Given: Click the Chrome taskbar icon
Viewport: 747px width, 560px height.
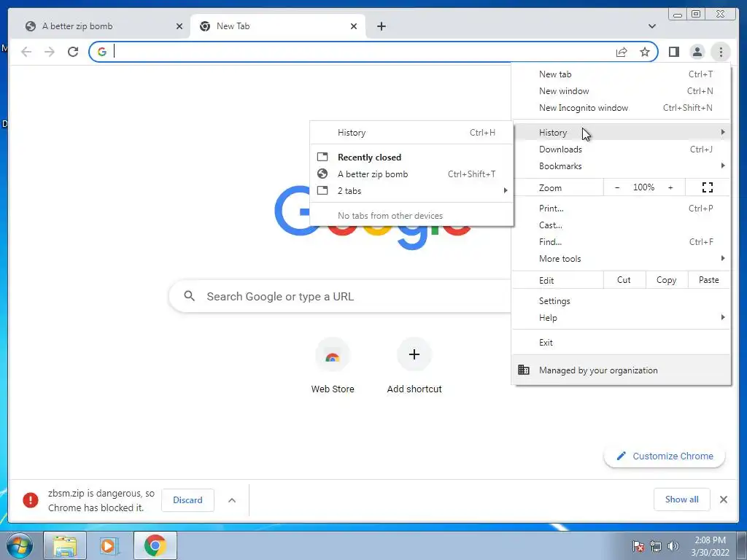Looking at the screenshot, I should click(155, 545).
